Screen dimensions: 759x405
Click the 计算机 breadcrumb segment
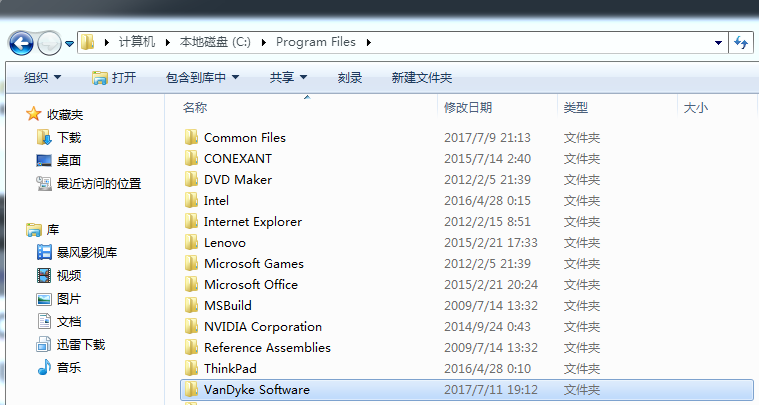pyautogui.click(x=137, y=42)
